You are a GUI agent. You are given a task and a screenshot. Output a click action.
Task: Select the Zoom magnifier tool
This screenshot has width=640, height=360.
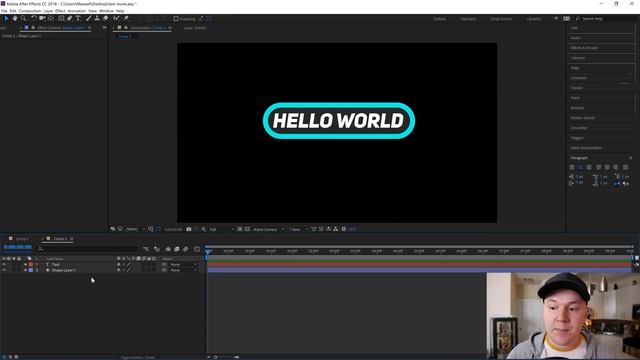23,18
